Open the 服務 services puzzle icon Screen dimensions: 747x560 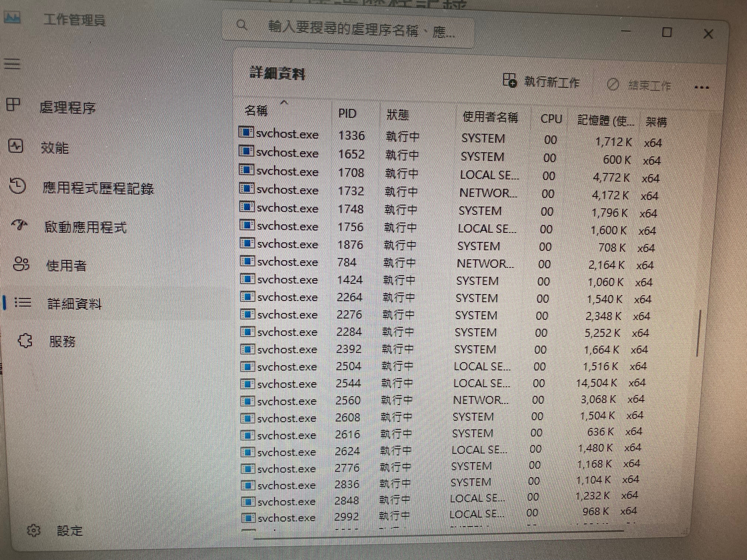pos(25,341)
